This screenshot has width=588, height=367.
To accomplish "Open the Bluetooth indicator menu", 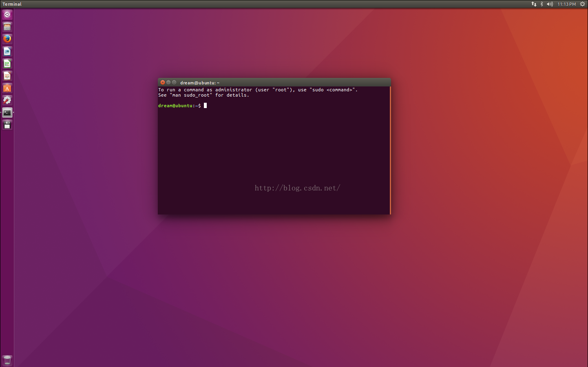I will 542,4.
